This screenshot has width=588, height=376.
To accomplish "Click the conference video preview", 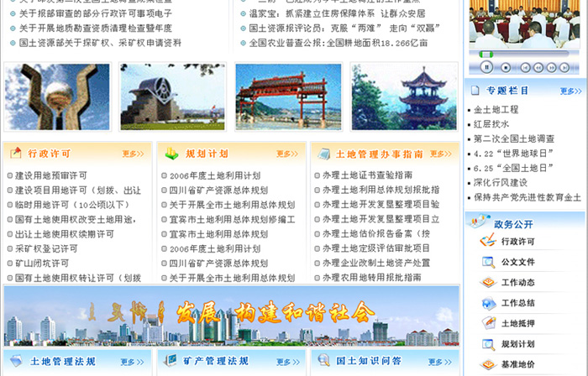I will (x=524, y=24).
